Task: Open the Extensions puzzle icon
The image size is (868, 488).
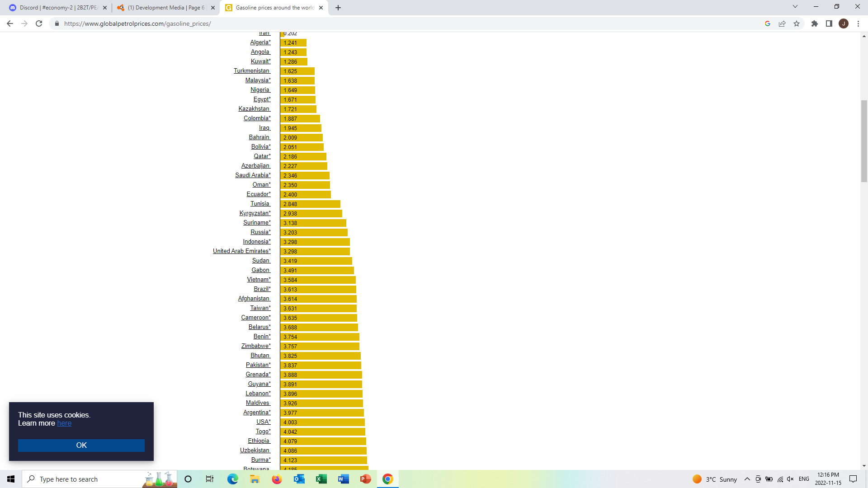Action: tap(815, 23)
